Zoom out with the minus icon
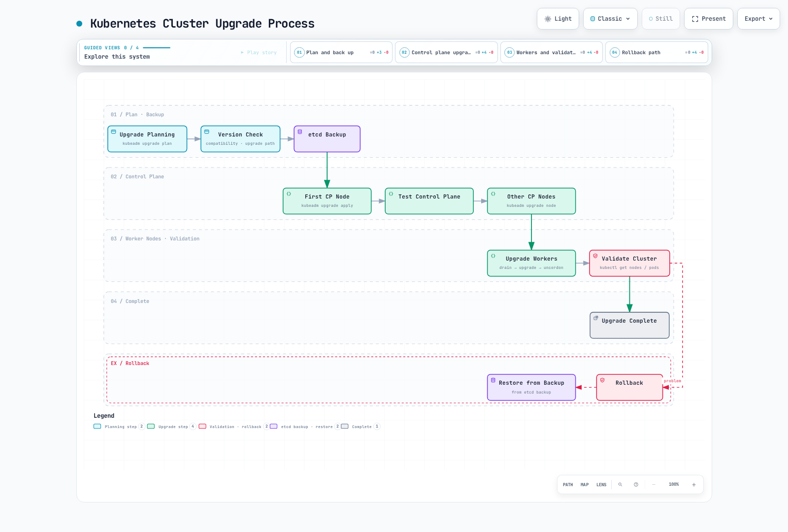Image resolution: width=788 pixels, height=532 pixels. (654, 485)
